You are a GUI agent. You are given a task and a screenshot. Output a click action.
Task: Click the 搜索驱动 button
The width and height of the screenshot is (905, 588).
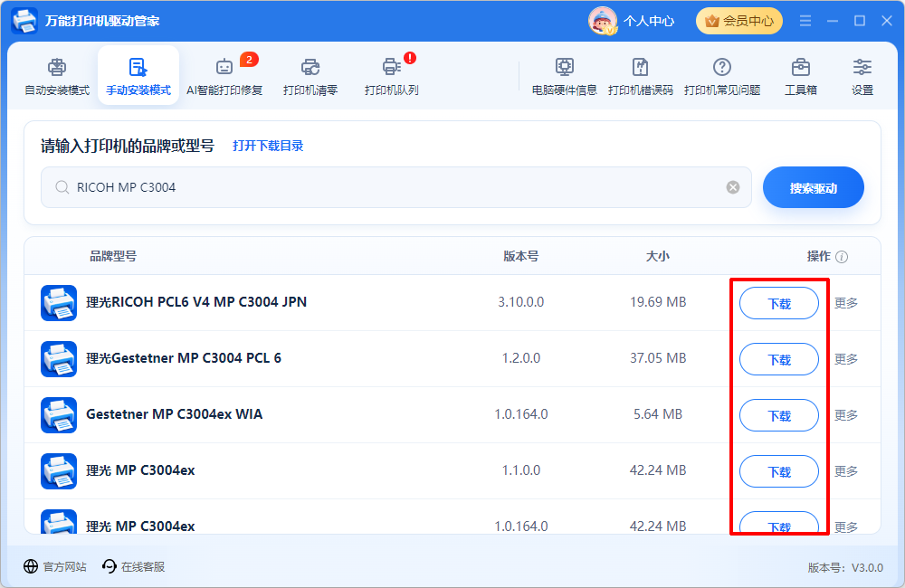(x=814, y=187)
